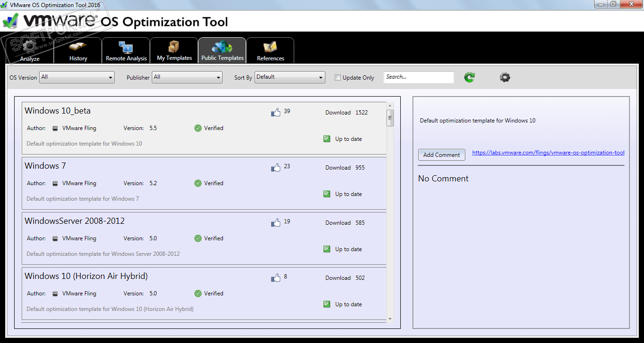Click VMware Fling author icon on Windows 10_beta
This screenshot has height=343, width=644.
coord(55,128)
